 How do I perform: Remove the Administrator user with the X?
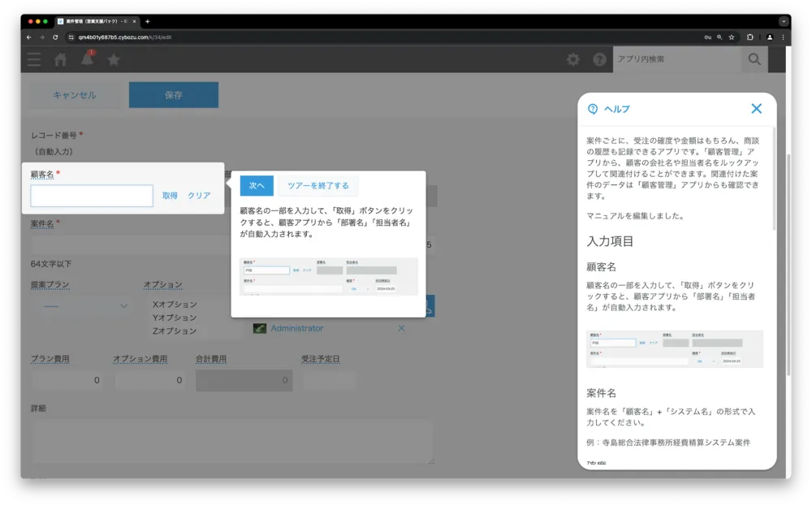coord(401,328)
